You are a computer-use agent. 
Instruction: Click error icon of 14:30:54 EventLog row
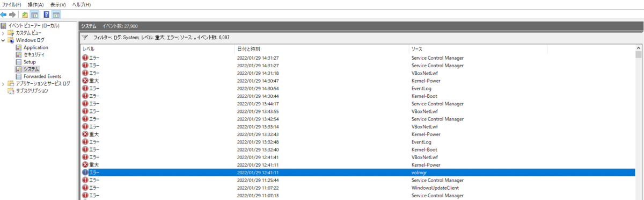(85, 88)
